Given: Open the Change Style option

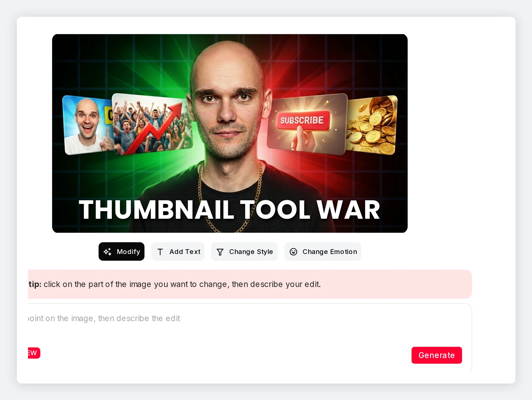Looking at the screenshot, I should click(x=244, y=251).
